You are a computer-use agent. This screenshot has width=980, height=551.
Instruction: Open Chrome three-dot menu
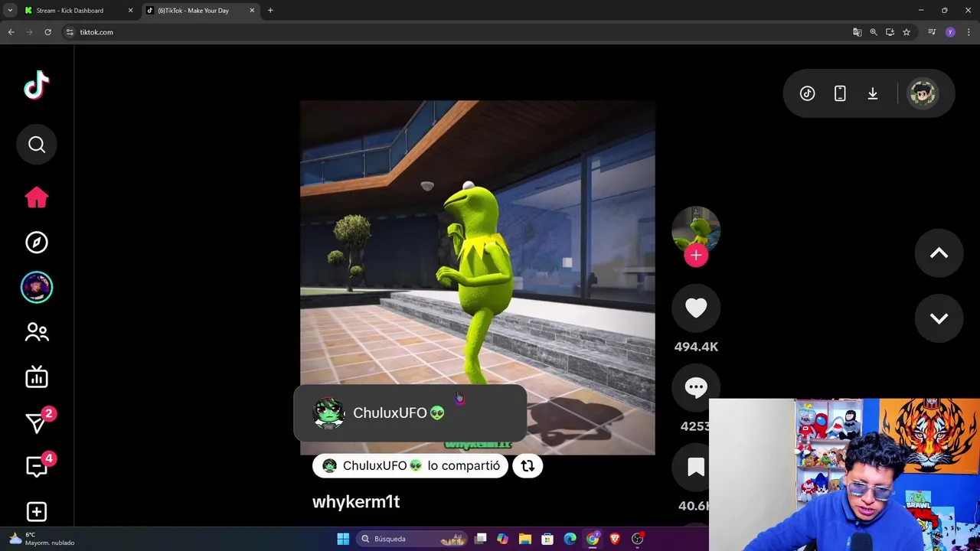tap(969, 32)
